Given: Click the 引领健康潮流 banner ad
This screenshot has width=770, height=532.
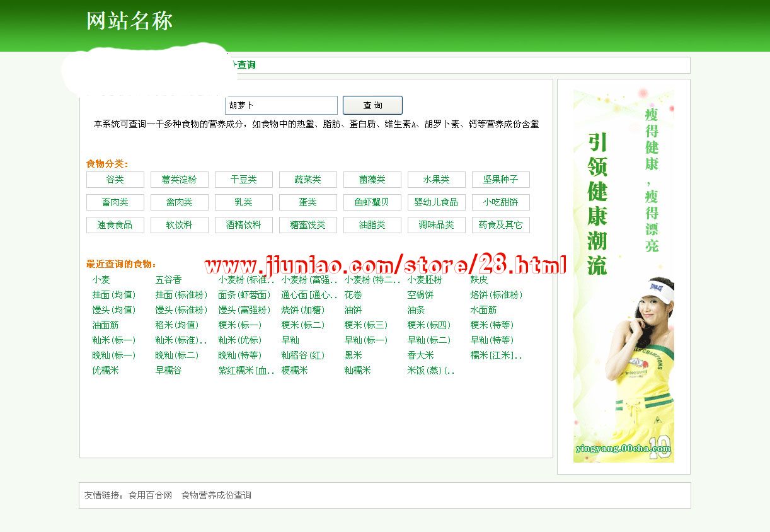Looking at the screenshot, I should point(624,276).
